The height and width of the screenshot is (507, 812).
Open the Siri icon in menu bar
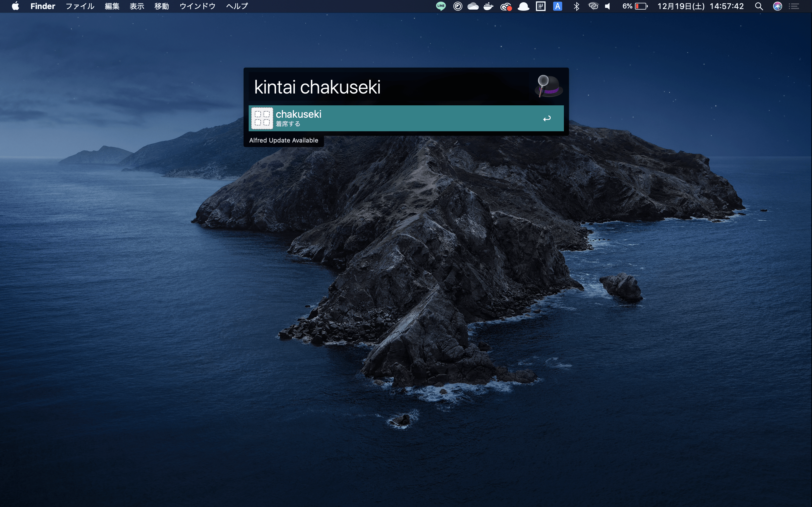(777, 6)
